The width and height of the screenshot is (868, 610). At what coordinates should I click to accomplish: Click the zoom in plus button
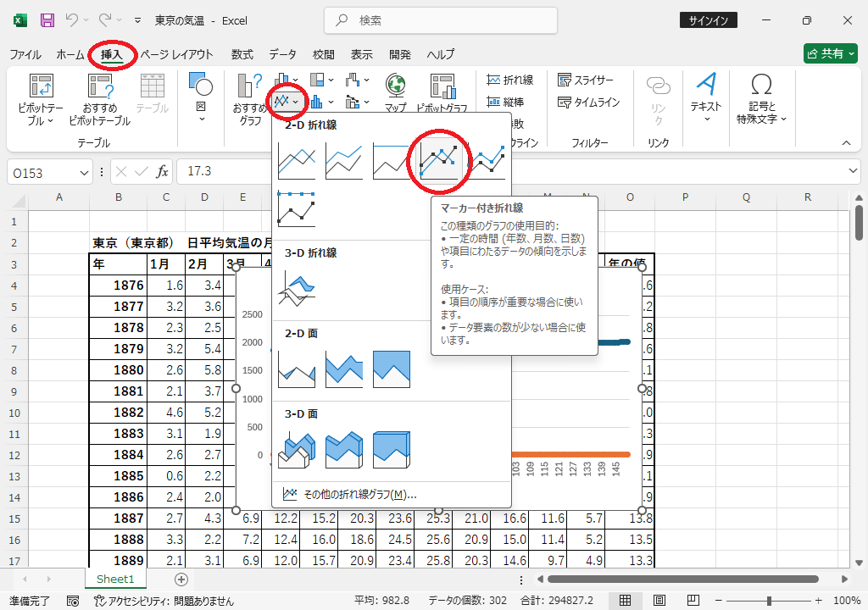818,601
